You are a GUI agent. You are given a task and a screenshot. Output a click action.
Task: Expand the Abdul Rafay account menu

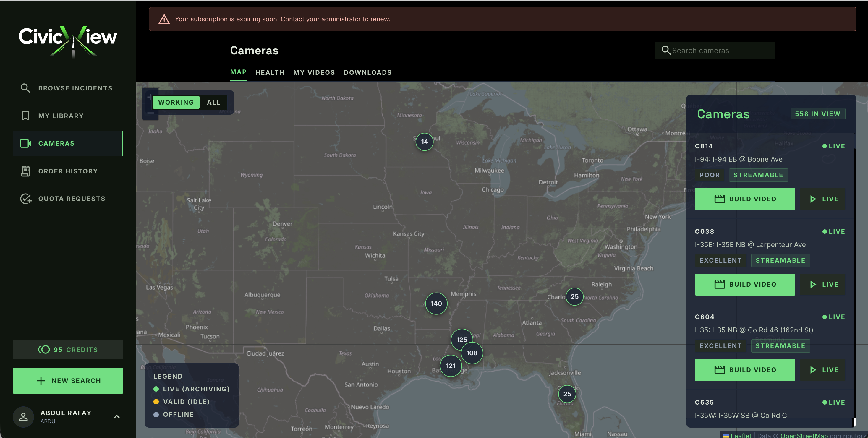[116, 417]
